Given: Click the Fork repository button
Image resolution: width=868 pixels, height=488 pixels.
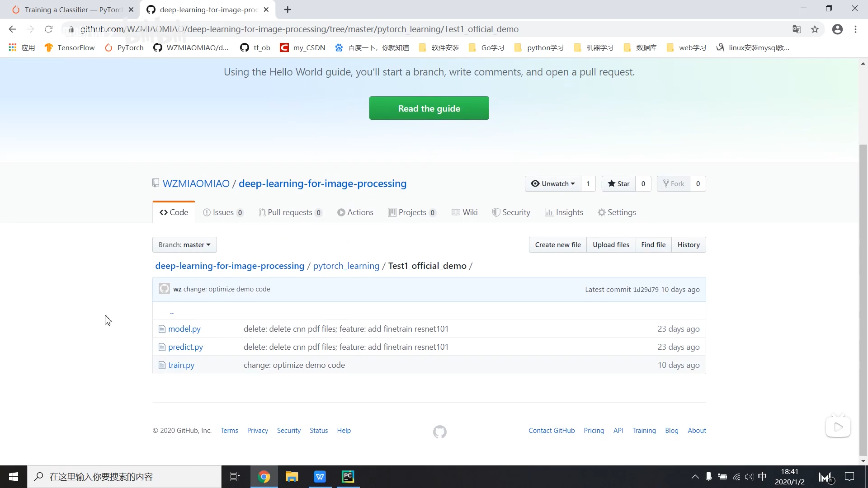Looking at the screenshot, I should pyautogui.click(x=674, y=183).
